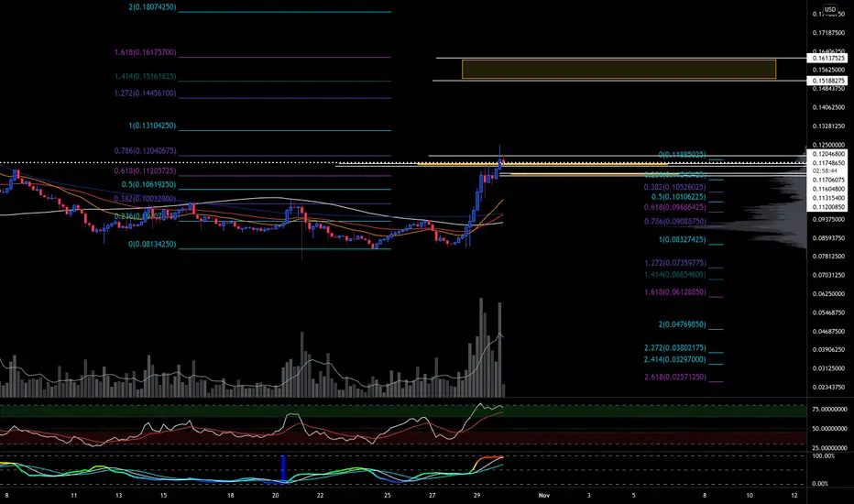Click the 100.00% stochastic scale label
Image resolution: width=854 pixels, height=504 pixels.
click(824, 455)
